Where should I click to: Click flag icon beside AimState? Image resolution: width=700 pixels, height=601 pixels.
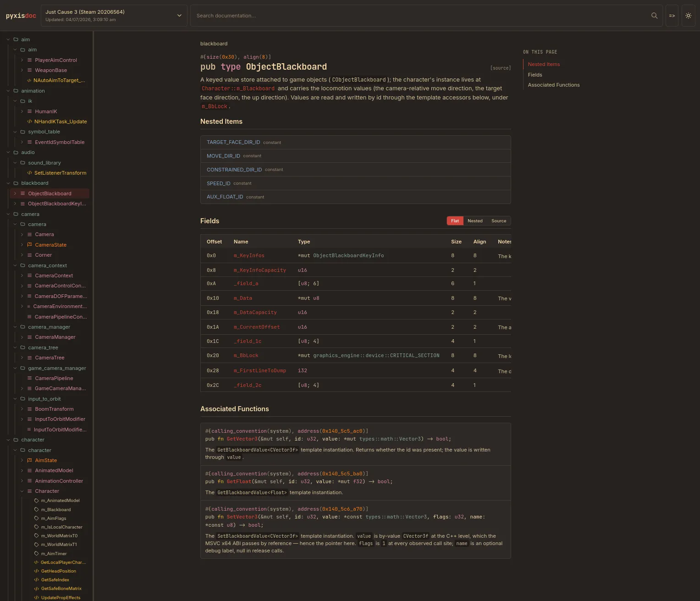tap(30, 460)
